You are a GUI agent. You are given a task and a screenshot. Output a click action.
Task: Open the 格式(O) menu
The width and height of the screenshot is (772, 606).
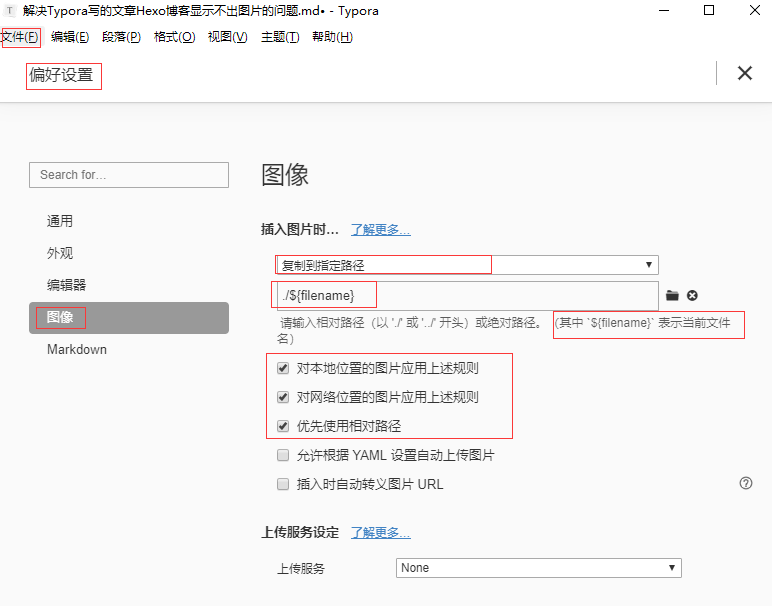point(174,37)
